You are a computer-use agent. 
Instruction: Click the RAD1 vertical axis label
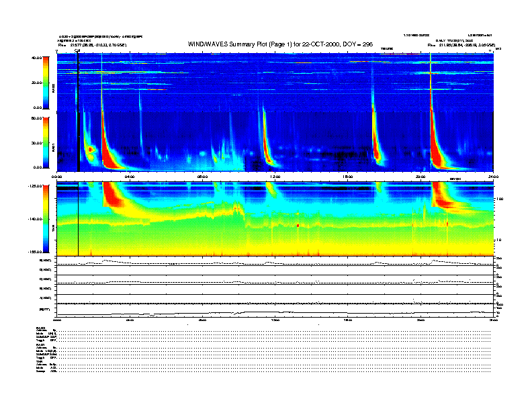53,147
